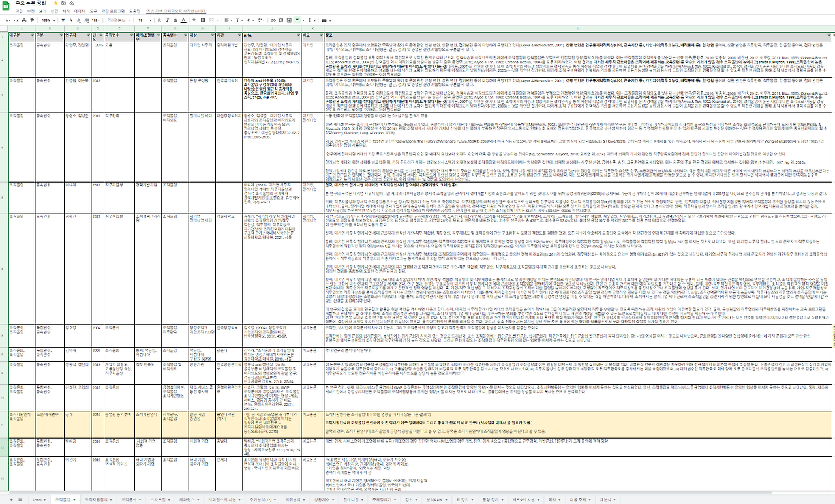Click the Insert chart icon
This screenshot has height=504, width=835.
tap(289, 20)
